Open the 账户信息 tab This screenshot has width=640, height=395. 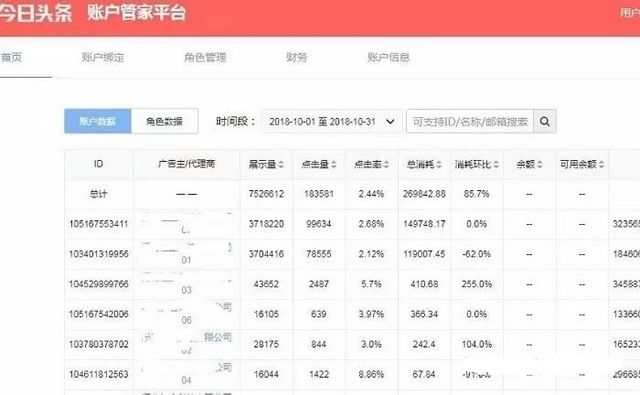click(388, 58)
